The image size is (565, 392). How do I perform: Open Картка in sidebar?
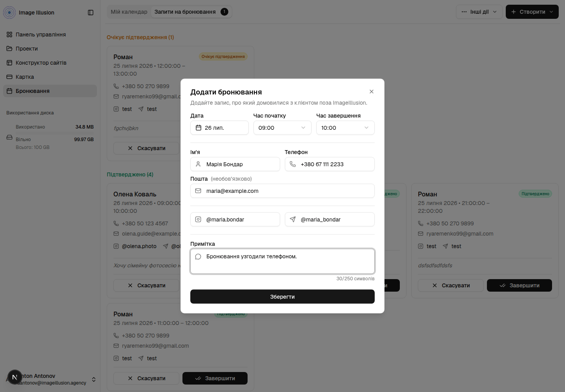[x=50, y=77]
